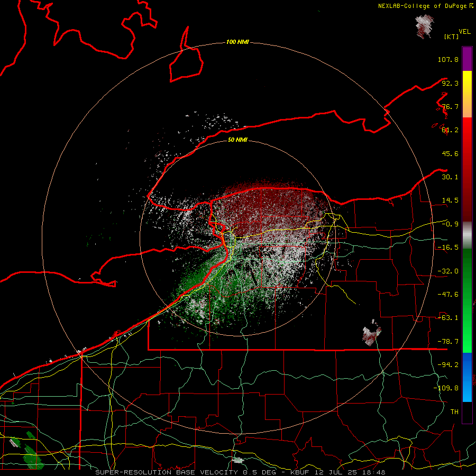Click the [KT] units label
The image size is (476, 476).
[452, 36]
